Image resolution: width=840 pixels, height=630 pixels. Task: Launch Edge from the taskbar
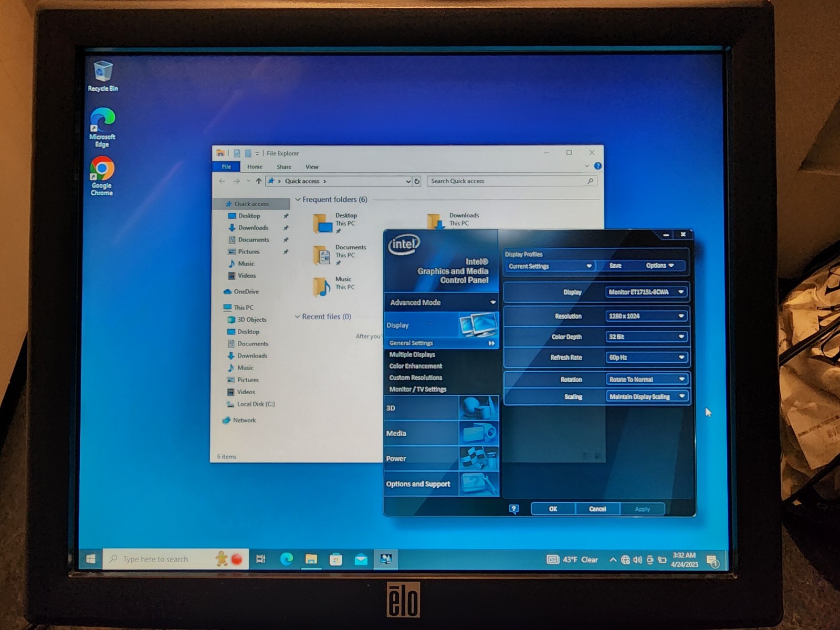[x=287, y=559]
